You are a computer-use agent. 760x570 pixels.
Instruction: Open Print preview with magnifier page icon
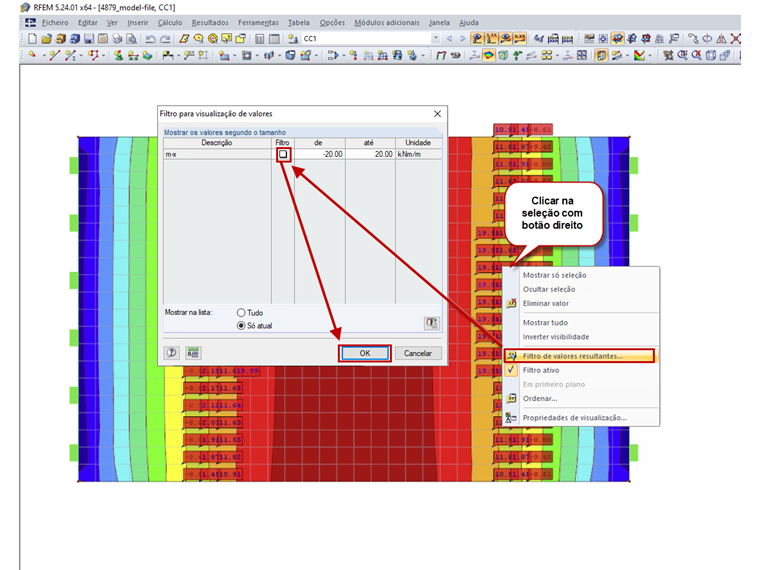pos(131,39)
